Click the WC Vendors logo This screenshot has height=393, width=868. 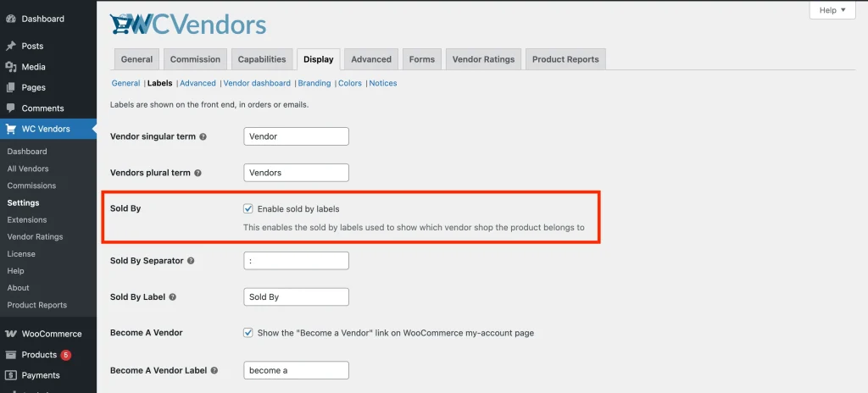click(188, 25)
